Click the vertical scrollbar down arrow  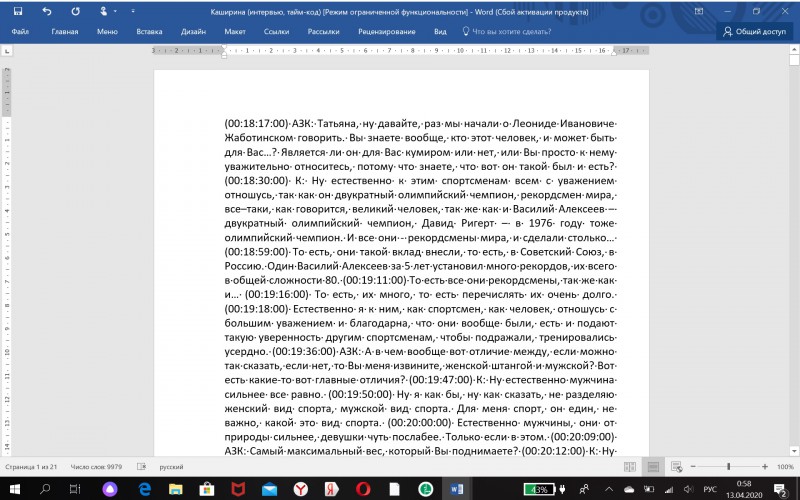pyautogui.click(x=794, y=451)
